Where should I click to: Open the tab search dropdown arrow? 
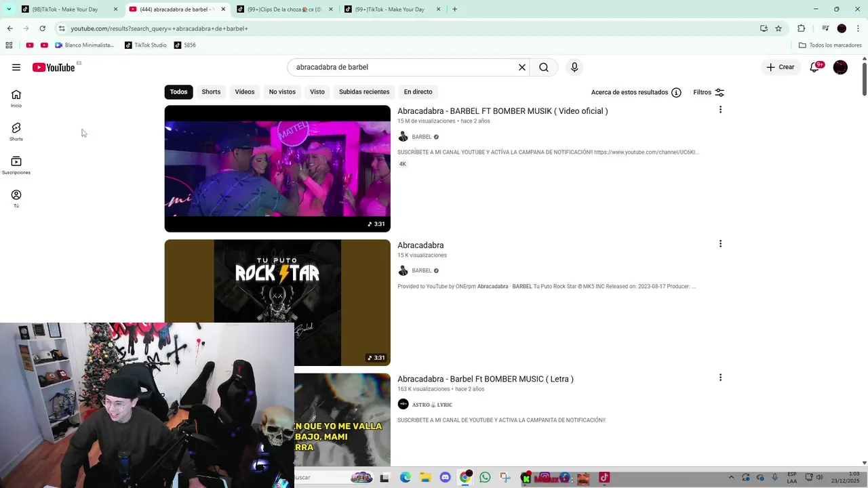point(8,9)
